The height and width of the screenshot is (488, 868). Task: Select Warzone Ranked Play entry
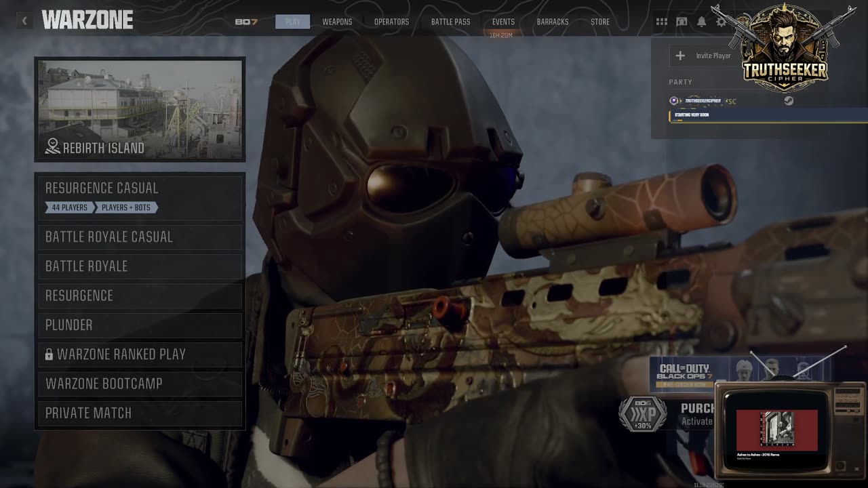click(140, 354)
